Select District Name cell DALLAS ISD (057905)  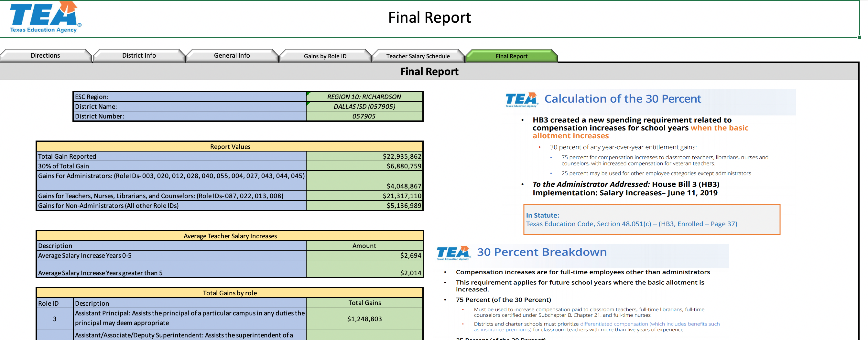[x=364, y=107]
